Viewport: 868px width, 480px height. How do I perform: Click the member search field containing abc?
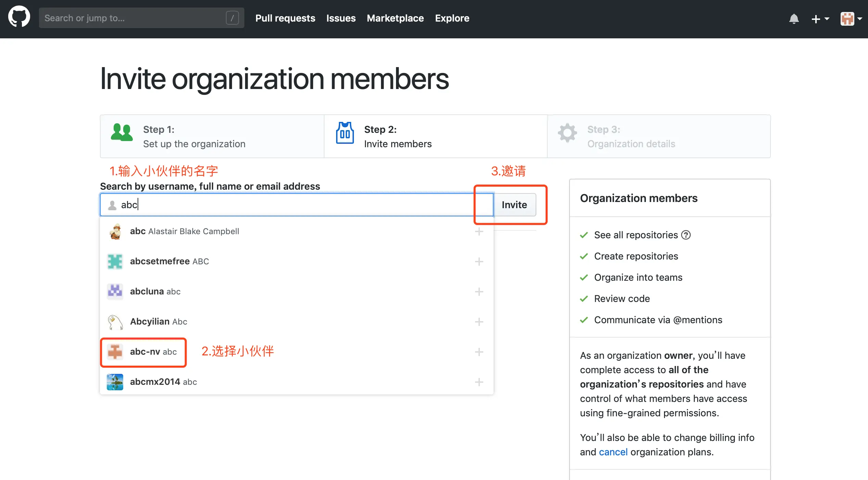294,205
